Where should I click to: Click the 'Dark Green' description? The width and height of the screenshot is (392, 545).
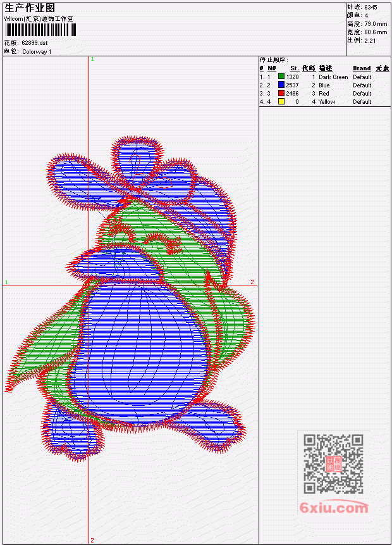point(333,77)
